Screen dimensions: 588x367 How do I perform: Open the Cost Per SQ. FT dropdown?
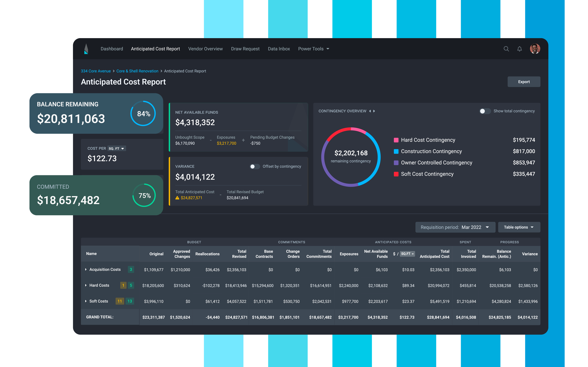click(x=116, y=148)
